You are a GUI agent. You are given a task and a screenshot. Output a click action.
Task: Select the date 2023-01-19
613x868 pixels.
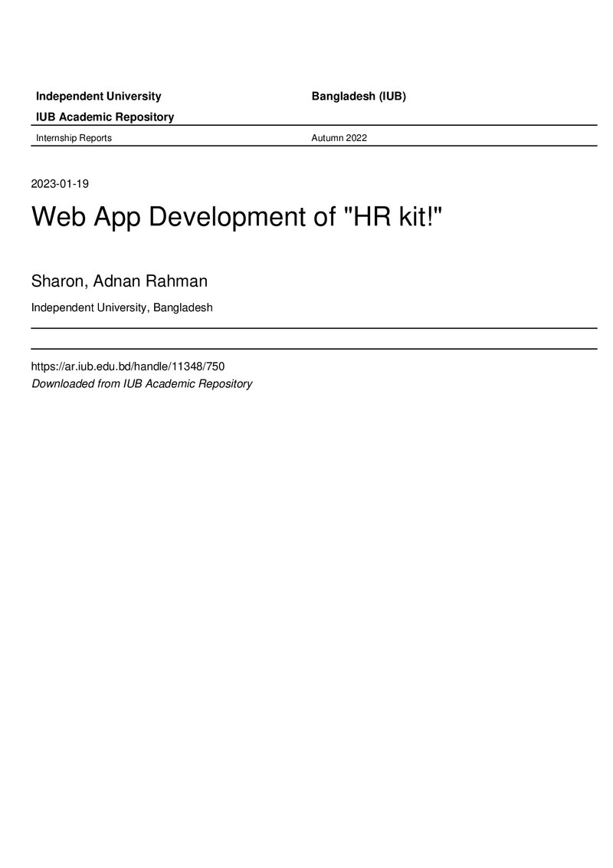coord(60,184)
